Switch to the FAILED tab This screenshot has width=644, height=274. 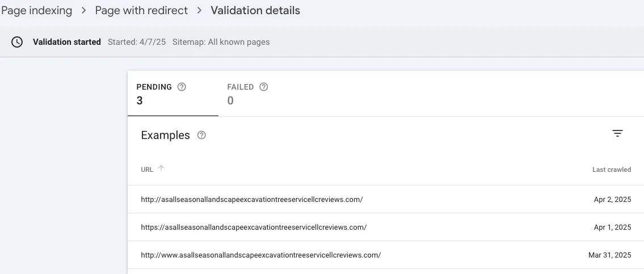(x=241, y=94)
